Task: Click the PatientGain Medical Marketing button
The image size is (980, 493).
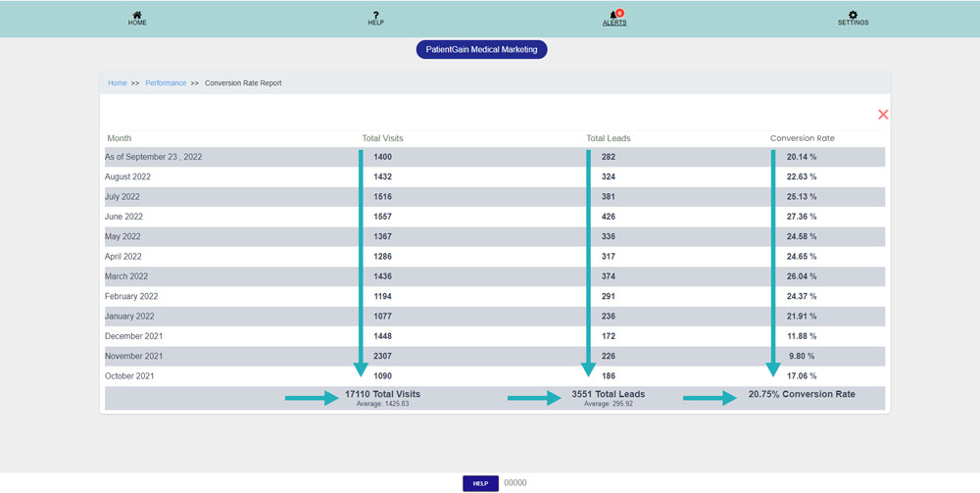Action: pyautogui.click(x=482, y=49)
